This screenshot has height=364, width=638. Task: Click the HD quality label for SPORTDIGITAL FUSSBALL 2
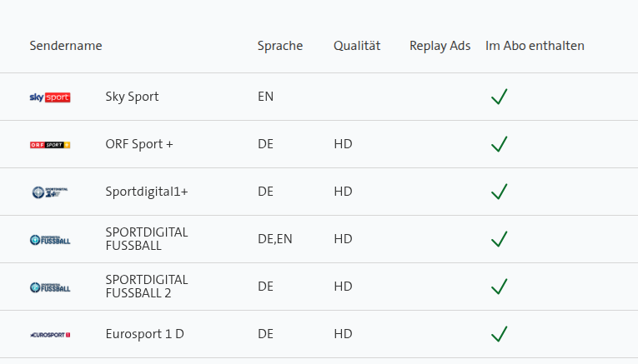[343, 287]
